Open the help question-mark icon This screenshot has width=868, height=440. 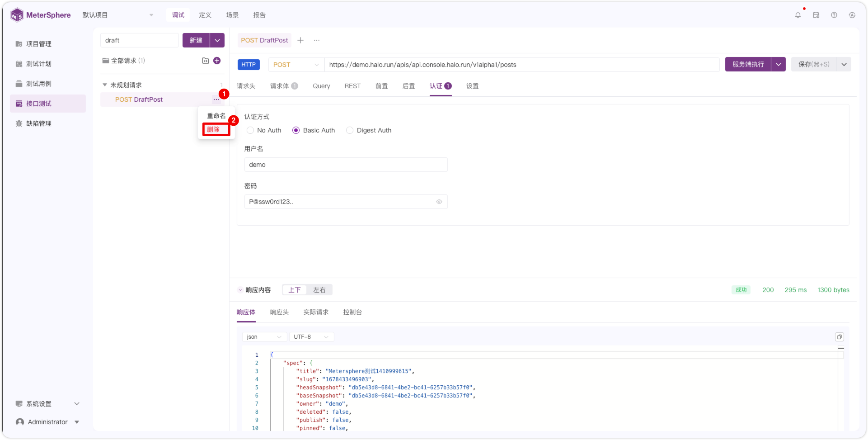tap(834, 15)
